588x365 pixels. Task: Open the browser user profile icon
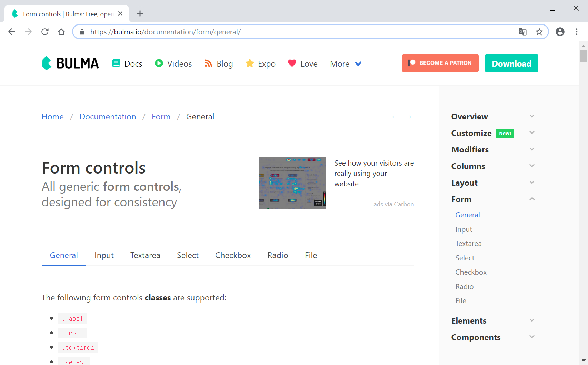560,32
